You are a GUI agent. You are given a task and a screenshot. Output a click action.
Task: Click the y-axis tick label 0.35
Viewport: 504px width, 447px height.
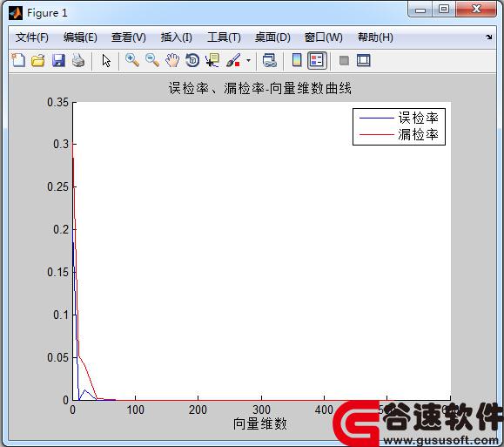coord(57,102)
